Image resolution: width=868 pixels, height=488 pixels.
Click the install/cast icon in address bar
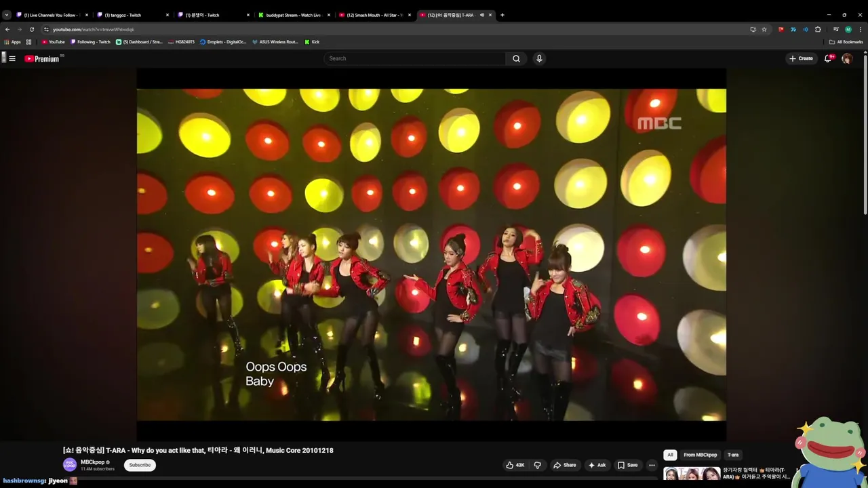pyautogui.click(x=753, y=29)
